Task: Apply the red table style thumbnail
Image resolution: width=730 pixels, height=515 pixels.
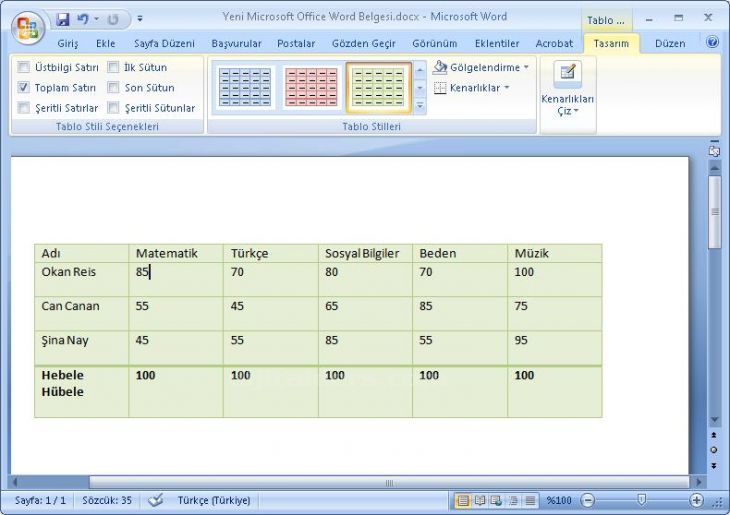Action: tap(311, 88)
